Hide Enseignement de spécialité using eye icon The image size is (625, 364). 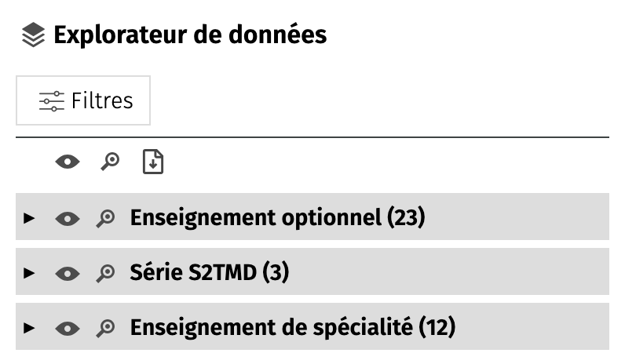68,328
